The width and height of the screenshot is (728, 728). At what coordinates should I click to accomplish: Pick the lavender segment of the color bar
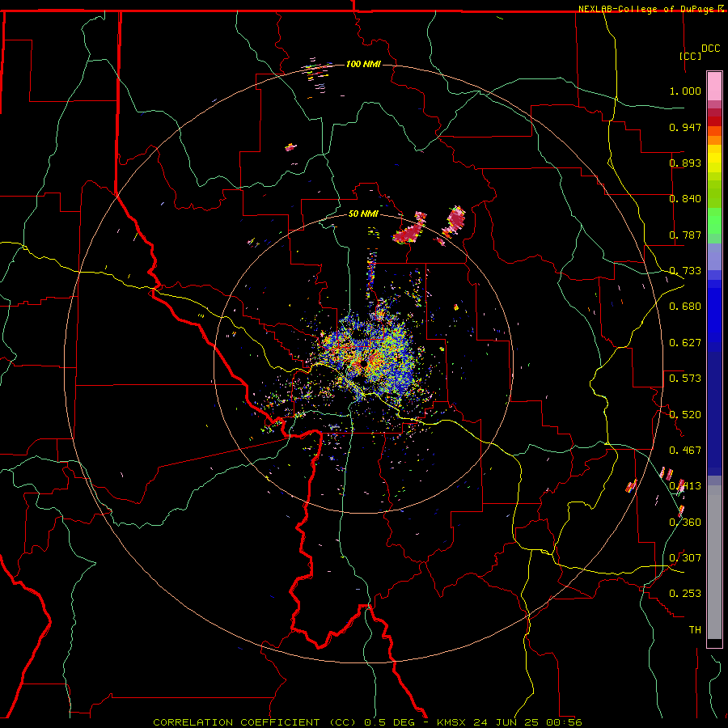click(714, 256)
